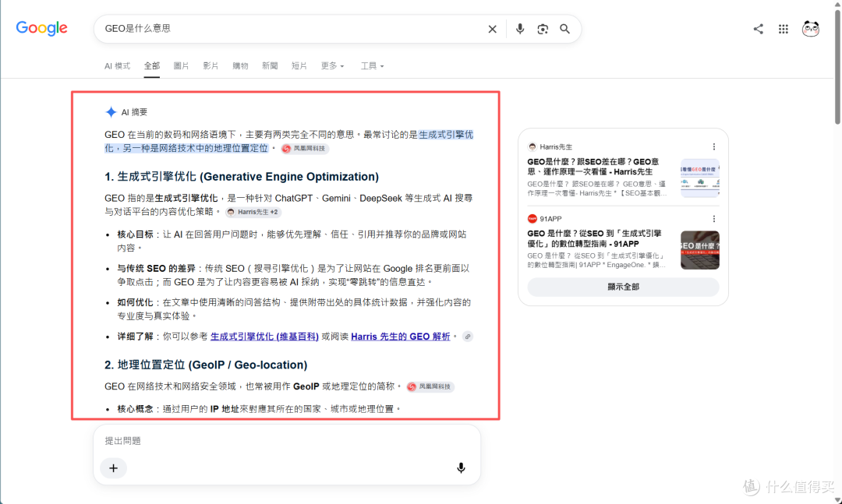Open the Harris先生 +2 source chip
The image size is (842, 504).
click(x=253, y=212)
